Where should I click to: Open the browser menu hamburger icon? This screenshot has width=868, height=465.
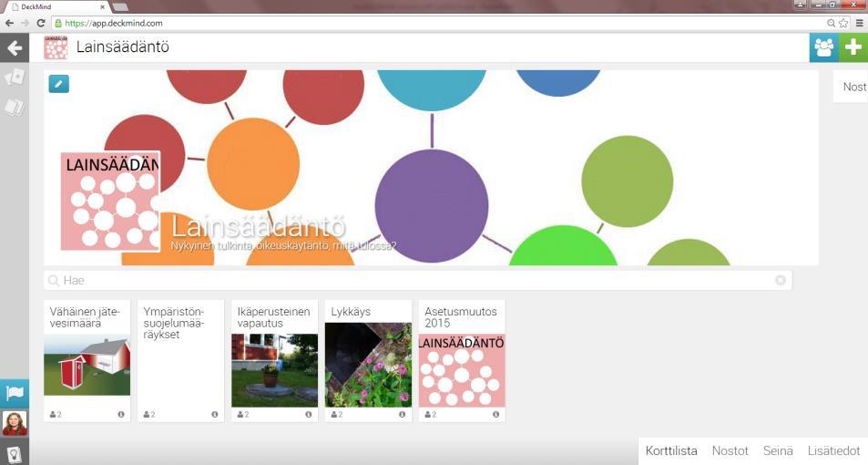click(859, 23)
